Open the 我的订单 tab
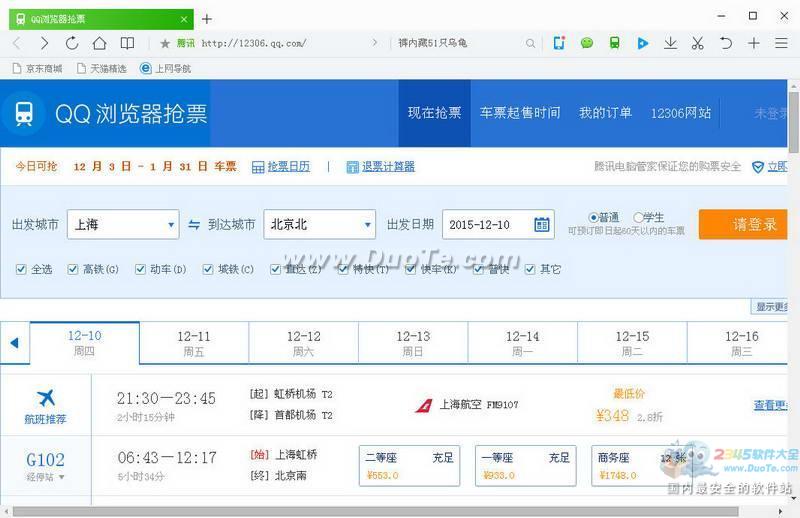 pyautogui.click(x=606, y=113)
